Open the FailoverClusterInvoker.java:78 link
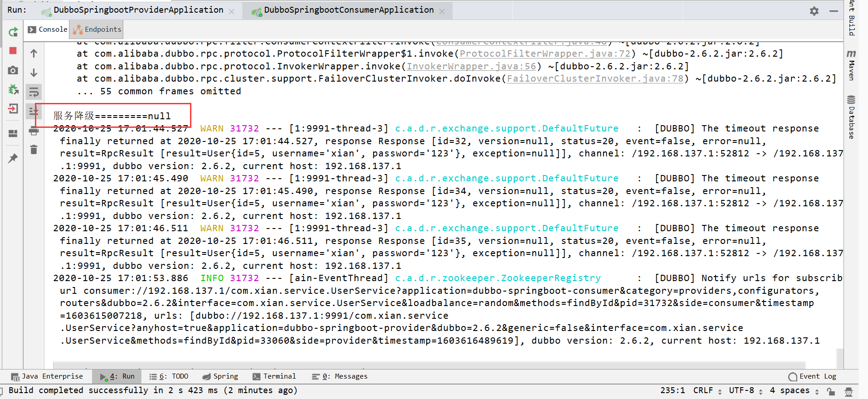 595,79
